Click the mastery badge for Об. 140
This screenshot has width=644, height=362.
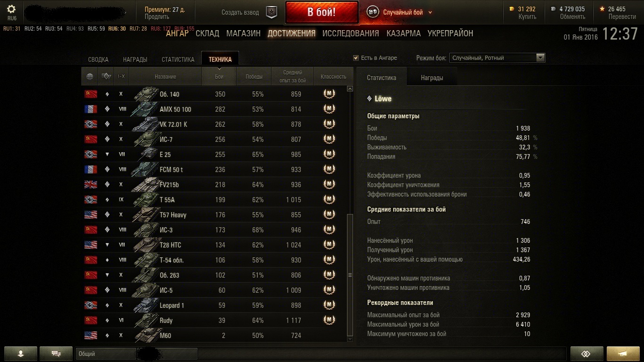329,94
